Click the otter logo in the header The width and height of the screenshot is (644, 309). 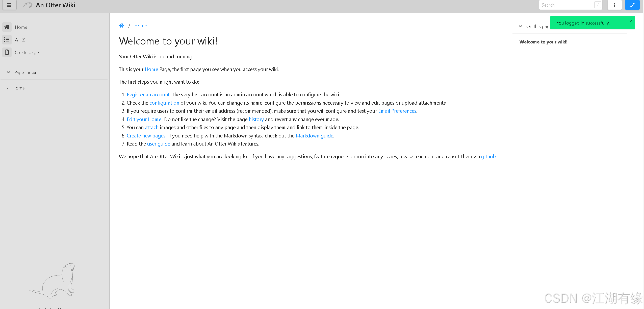[28, 5]
